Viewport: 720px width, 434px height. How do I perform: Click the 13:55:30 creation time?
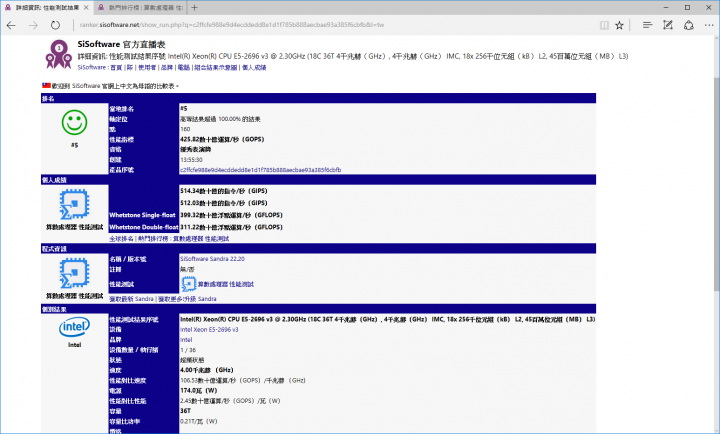[x=191, y=160]
